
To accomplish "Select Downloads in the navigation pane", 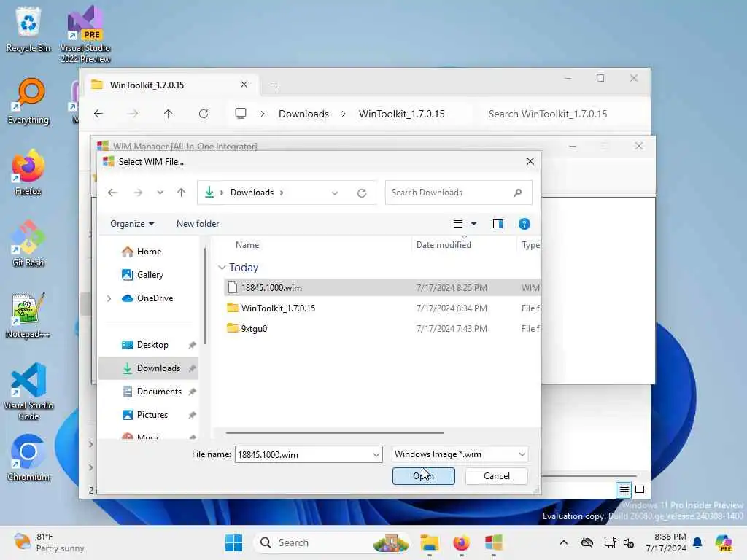I will 148,368.
